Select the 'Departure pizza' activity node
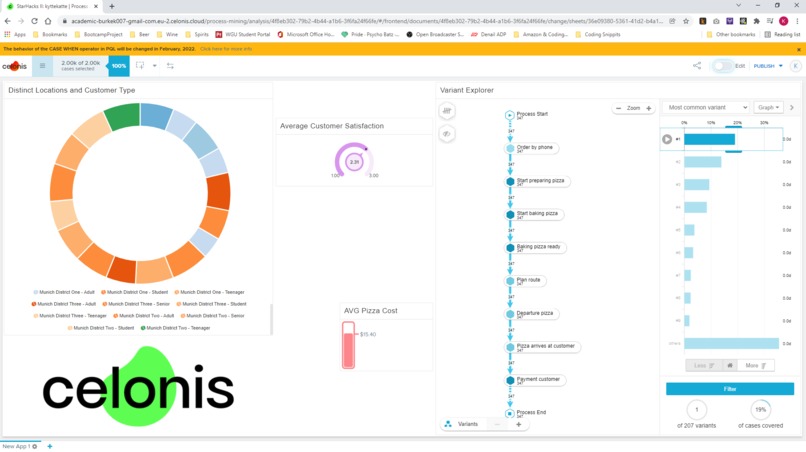The image size is (806, 452). (x=532, y=314)
